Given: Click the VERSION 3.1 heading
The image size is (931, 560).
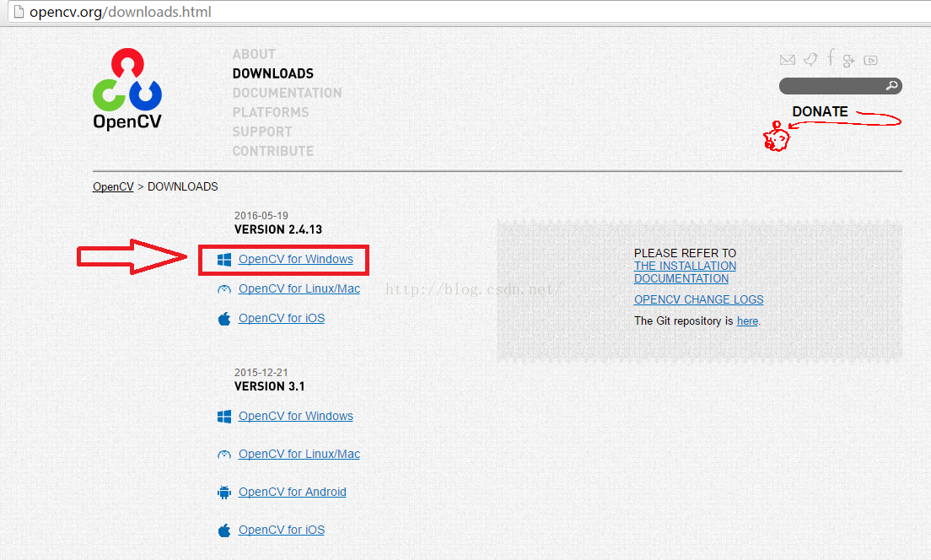Looking at the screenshot, I should [270, 386].
